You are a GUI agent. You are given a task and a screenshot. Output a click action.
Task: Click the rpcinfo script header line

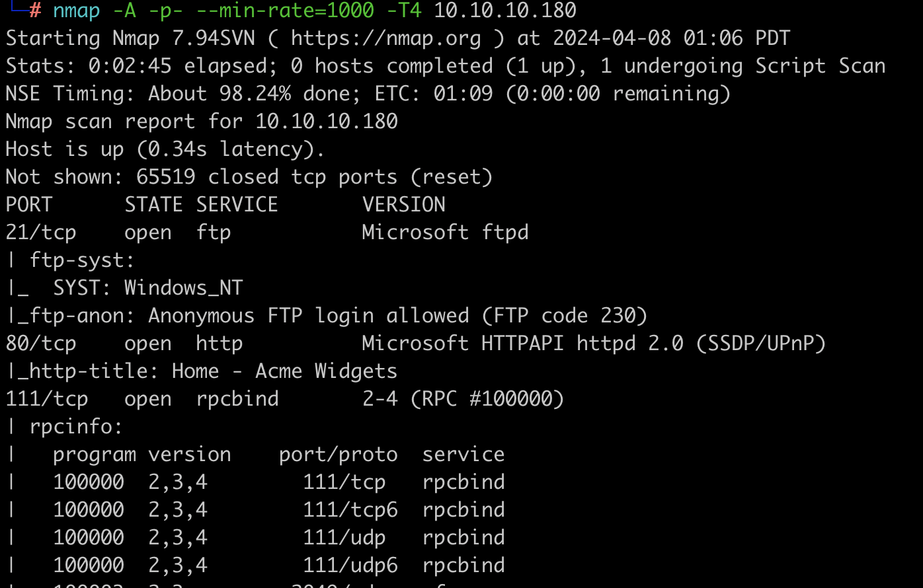[x=63, y=427]
